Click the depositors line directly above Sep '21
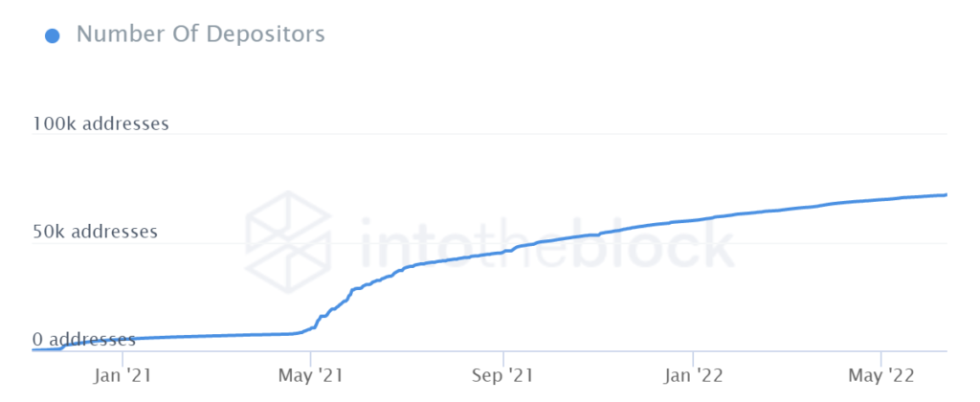Image resolution: width=980 pixels, height=402 pixels. click(503, 252)
